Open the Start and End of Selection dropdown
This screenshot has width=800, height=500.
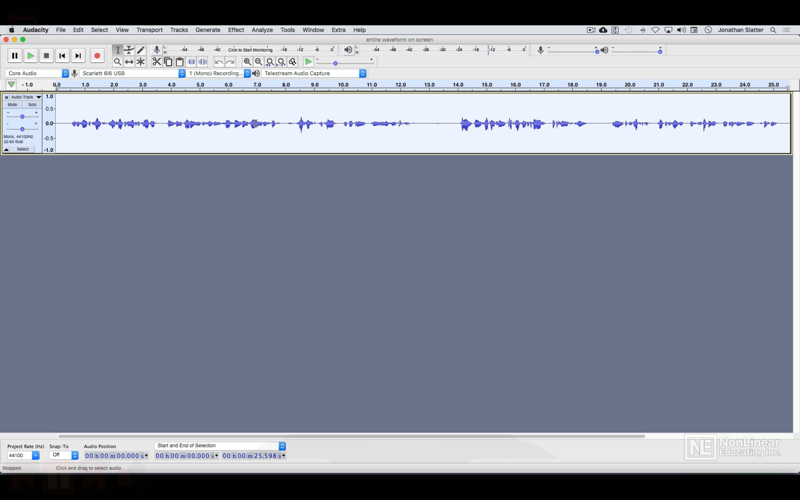(220, 446)
